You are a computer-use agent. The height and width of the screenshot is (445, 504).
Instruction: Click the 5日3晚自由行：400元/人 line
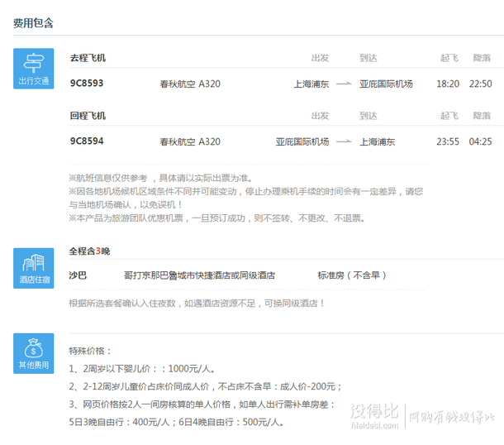[176, 422]
